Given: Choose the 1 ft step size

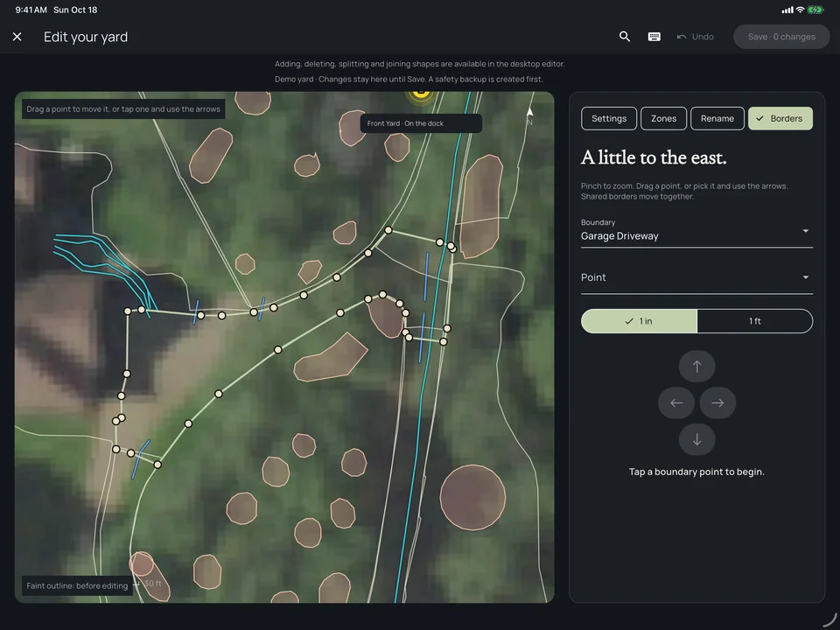Looking at the screenshot, I should (x=755, y=321).
